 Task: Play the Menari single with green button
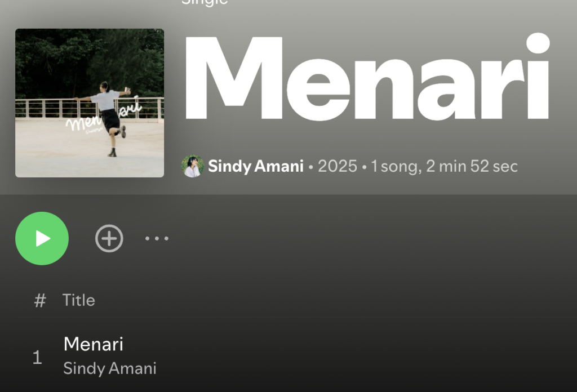click(42, 238)
